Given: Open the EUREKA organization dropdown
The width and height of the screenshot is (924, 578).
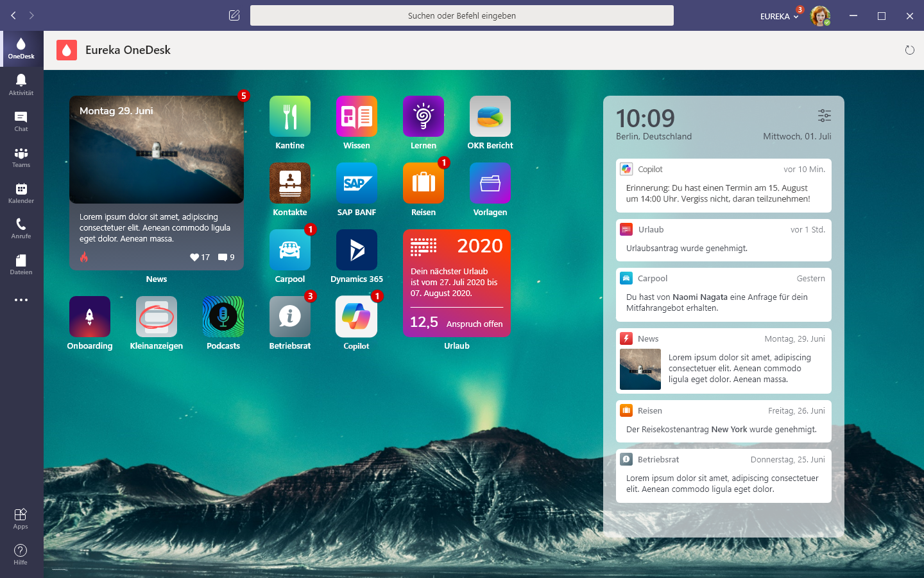Looking at the screenshot, I should [779, 17].
